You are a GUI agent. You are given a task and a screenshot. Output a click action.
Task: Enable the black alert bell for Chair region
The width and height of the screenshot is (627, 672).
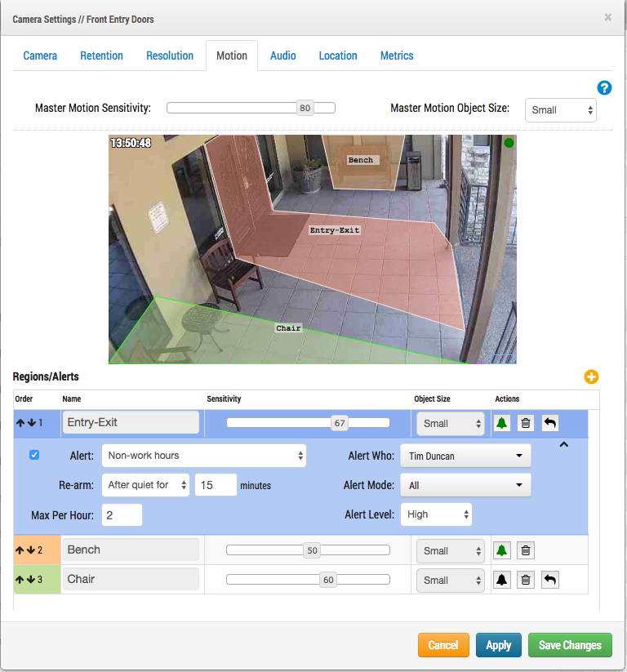click(x=502, y=581)
